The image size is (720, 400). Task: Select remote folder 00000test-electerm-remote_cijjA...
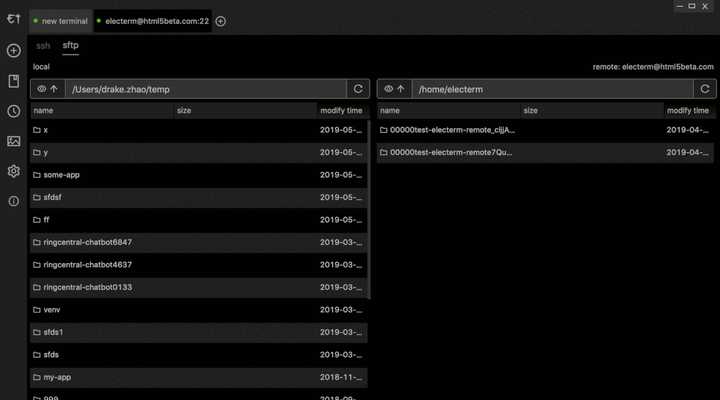tap(546, 130)
